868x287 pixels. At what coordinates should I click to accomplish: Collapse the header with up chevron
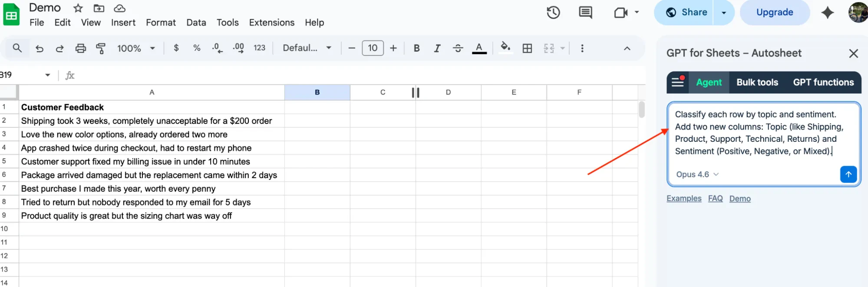627,48
